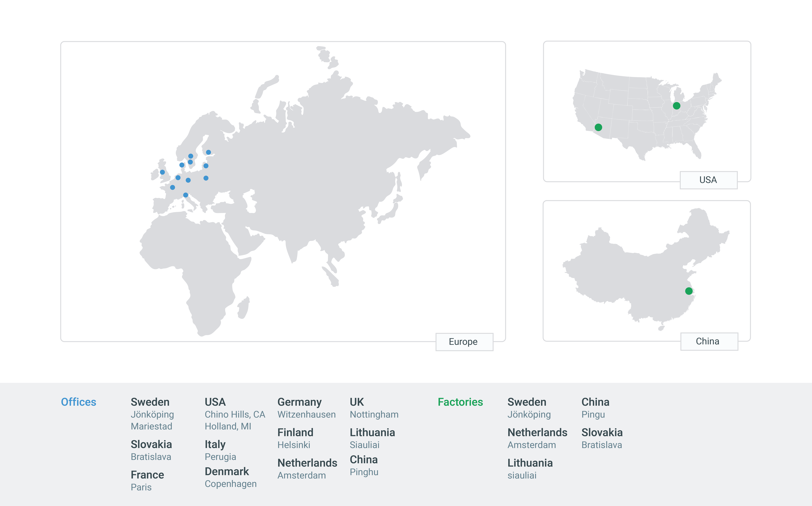This screenshot has height=506, width=812.
Task: Click Nottingham under UK
Action: click(x=374, y=415)
